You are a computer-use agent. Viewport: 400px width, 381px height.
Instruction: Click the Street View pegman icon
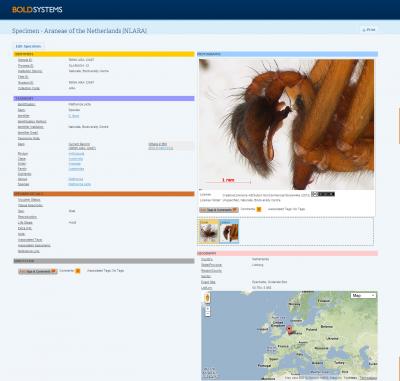coord(207,298)
